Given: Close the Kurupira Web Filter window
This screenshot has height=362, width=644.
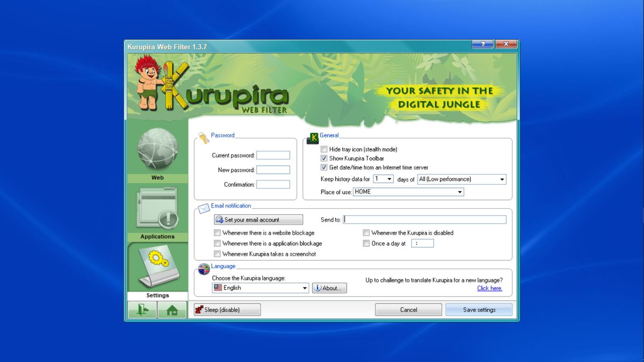Looking at the screenshot, I should [506, 44].
